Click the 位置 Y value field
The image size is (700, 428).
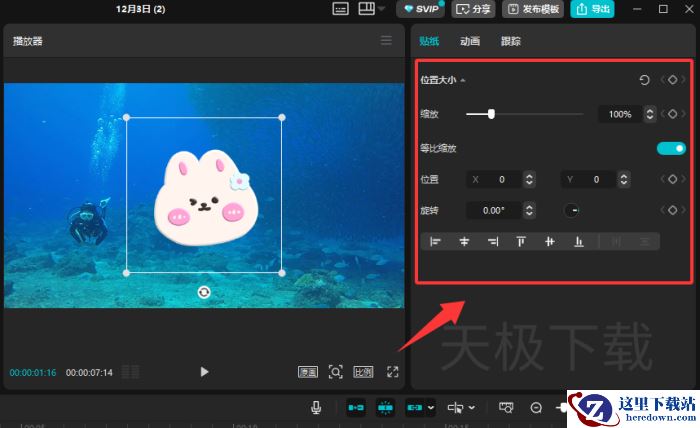pos(589,179)
